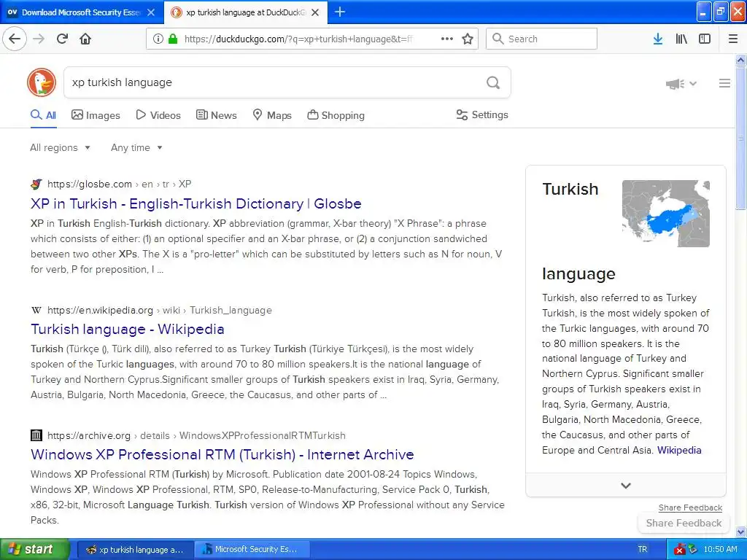Click the taskbar clock 10:50 AM

(x=720, y=549)
